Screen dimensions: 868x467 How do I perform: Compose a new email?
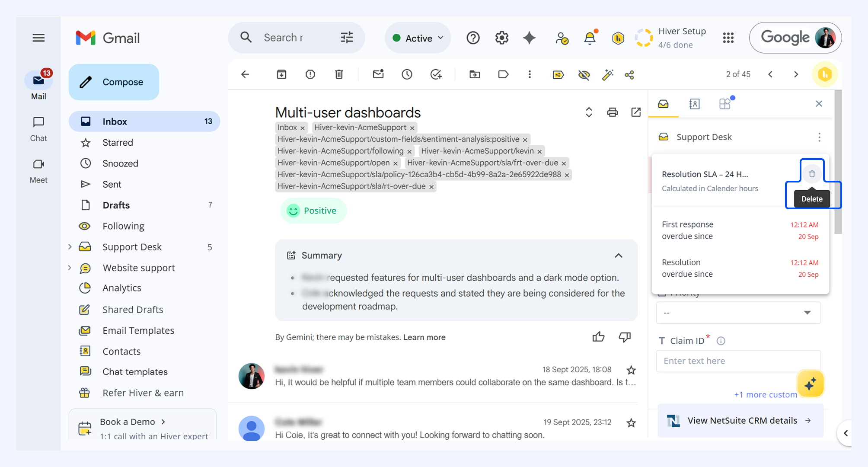point(114,82)
